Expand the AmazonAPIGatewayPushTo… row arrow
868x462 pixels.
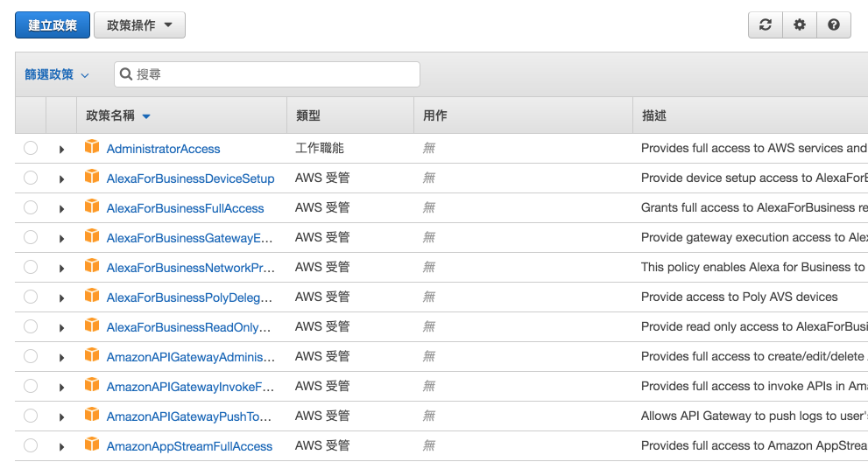tap(61, 417)
